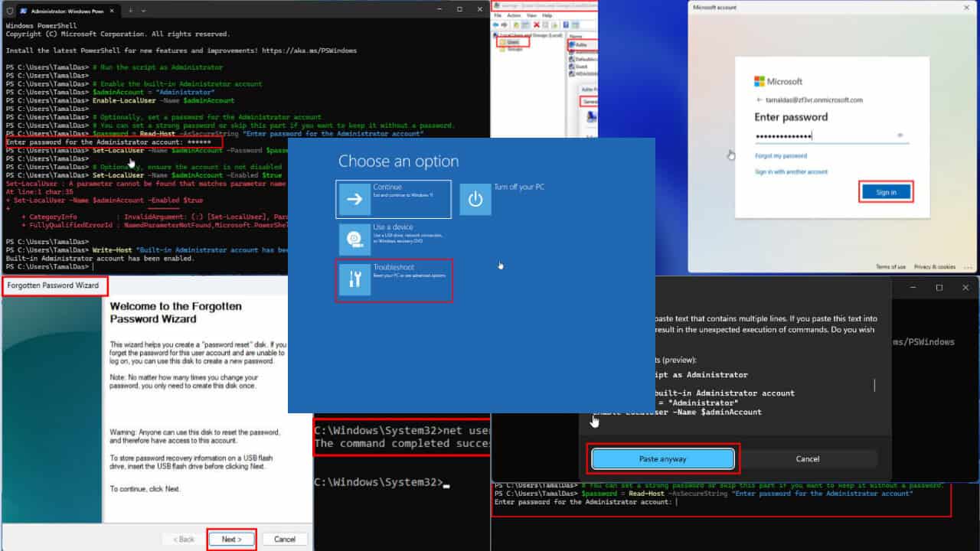Image resolution: width=980 pixels, height=551 pixels.
Task: Click the Forward arrow in the Local Users toolbar
Action: (x=505, y=25)
